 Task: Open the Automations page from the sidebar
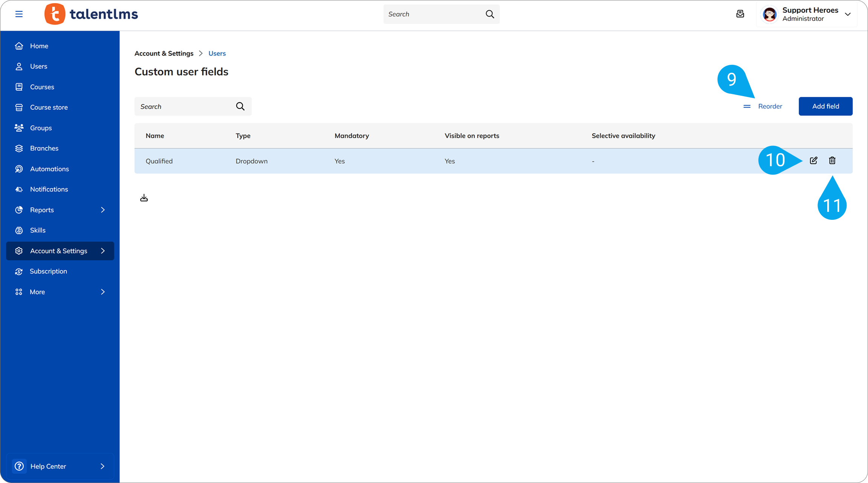(49, 169)
